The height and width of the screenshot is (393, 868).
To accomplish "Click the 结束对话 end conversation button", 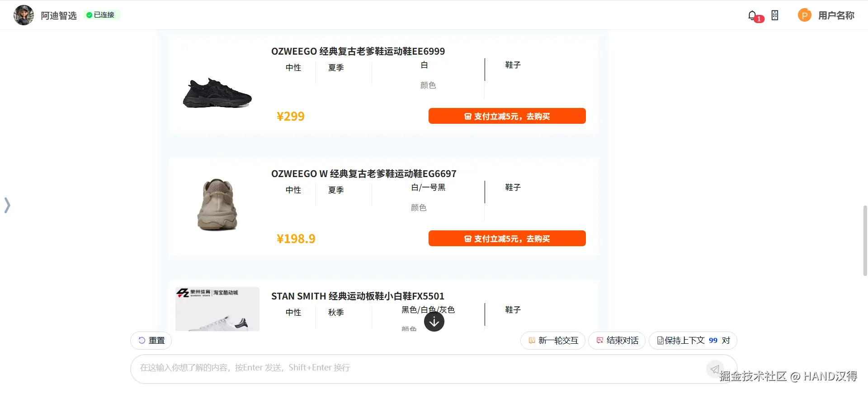I will [617, 341].
